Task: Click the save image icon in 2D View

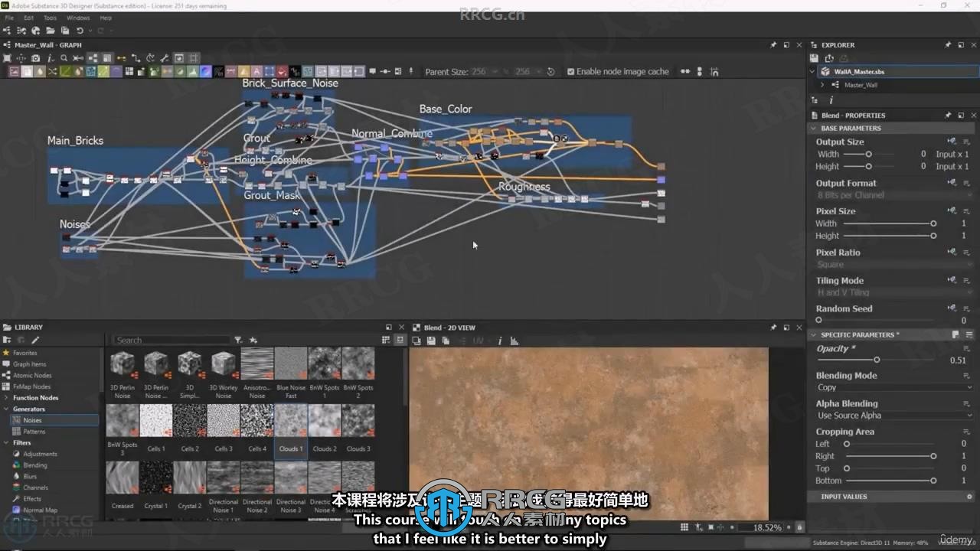Action: [431, 341]
